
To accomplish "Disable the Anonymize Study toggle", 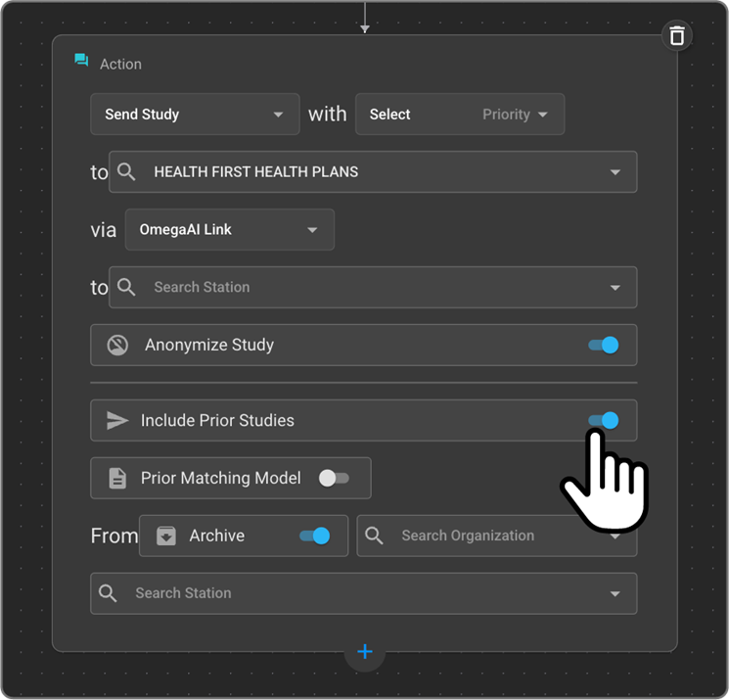I will pos(603,346).
